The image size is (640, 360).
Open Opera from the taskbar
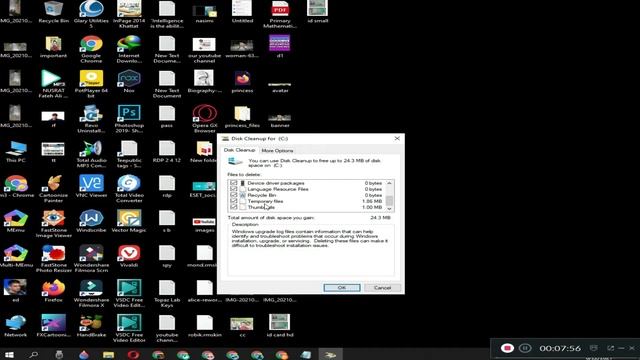coord(133,354)
